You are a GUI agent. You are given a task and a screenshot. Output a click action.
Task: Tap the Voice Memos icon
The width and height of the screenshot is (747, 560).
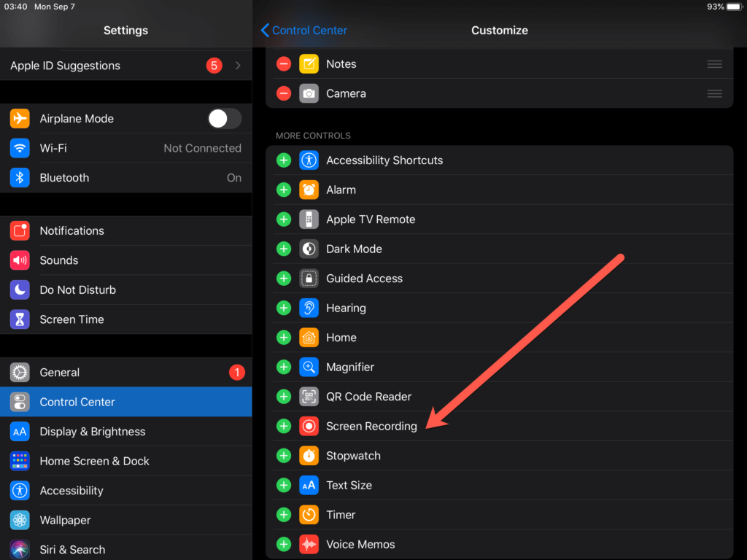(x=309, y=544)
